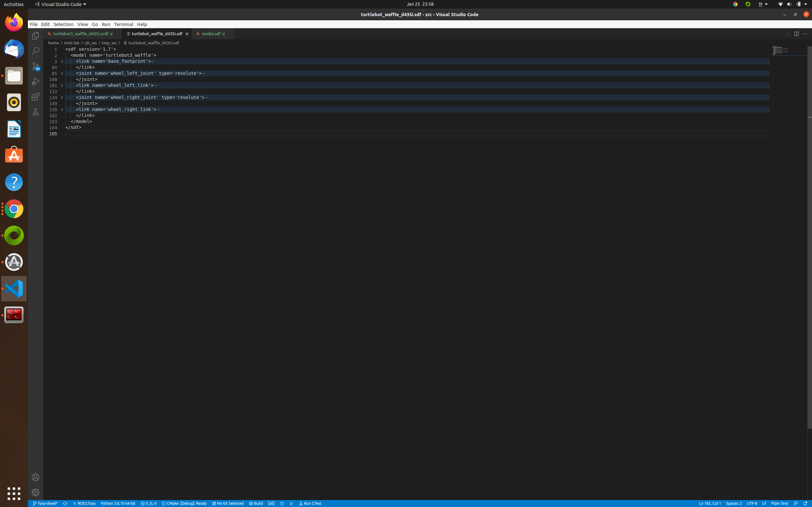Click split editor right icon
The image size is (812, 507).
click(x=796, y=34)
